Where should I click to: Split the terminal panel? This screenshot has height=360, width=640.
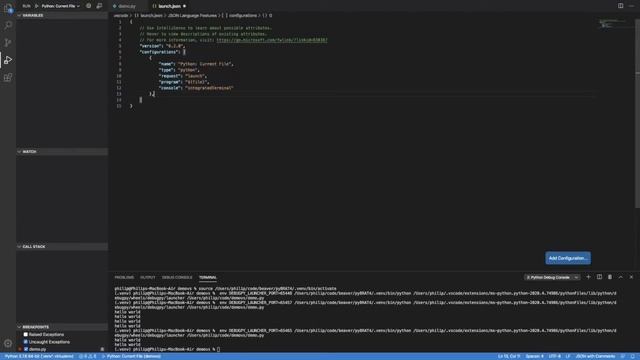(599, 277)
